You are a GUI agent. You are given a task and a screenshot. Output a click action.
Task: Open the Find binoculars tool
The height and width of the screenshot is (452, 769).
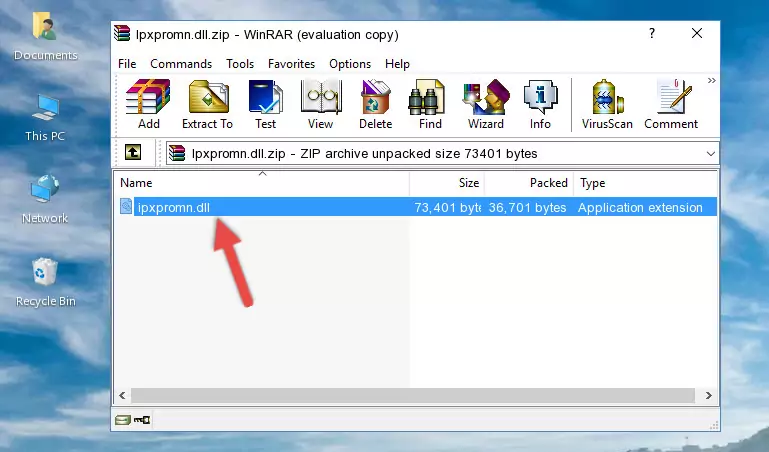click(430, 104)
